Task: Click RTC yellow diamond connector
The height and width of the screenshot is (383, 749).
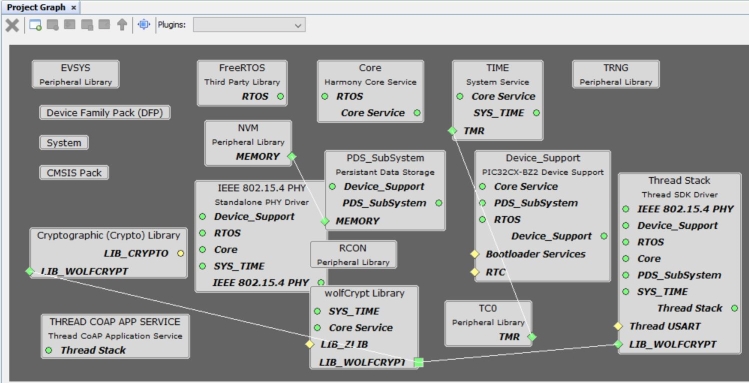Action: 474,272
